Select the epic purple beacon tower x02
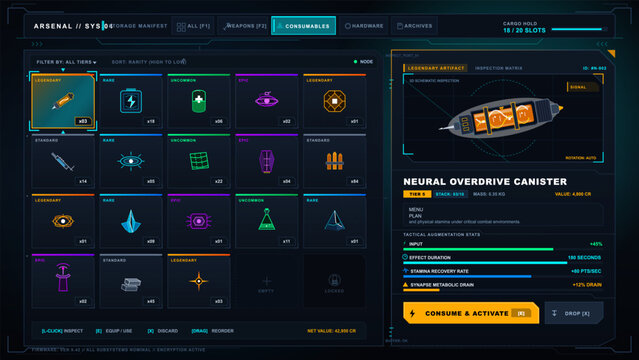 (63, 281)
